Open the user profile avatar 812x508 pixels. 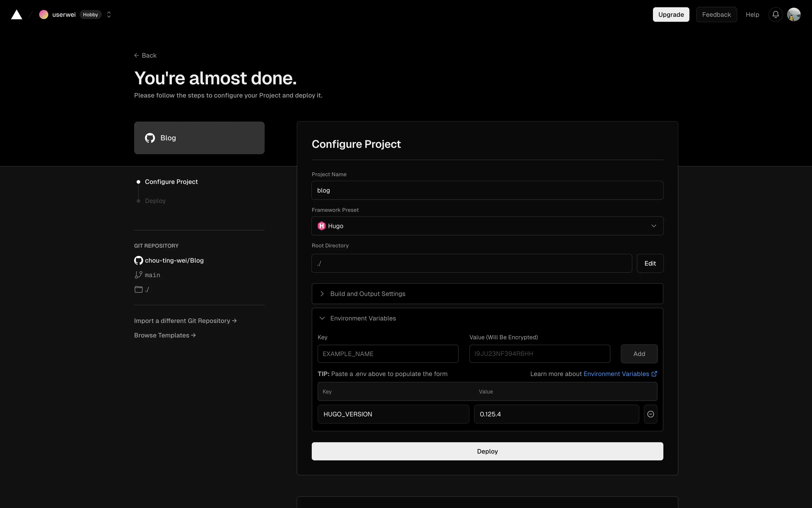click(x=794, y=15)
